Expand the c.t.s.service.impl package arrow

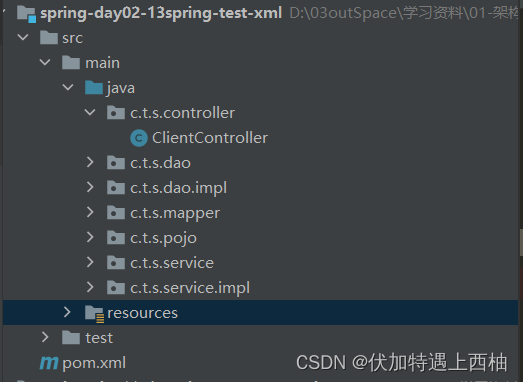pyautogui.click(x=90, y=287)
